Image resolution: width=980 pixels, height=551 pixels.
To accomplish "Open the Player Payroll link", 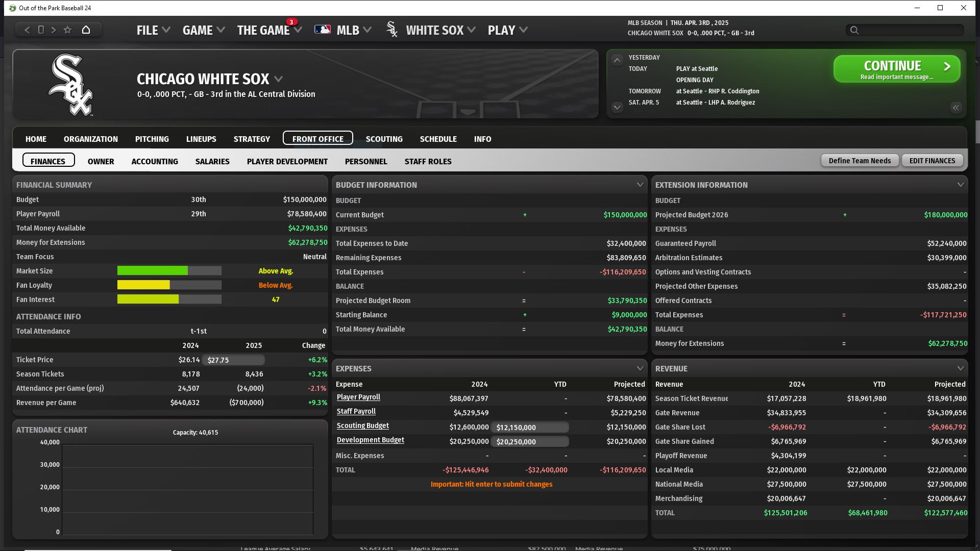I will 358,397.
